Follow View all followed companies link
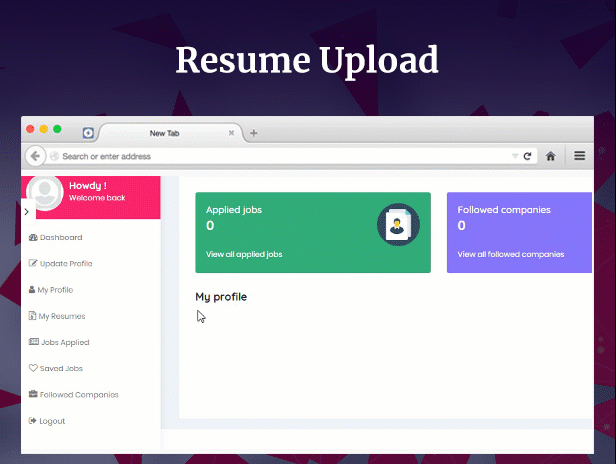This screenshot has width=616, height=464. [511, 254]
